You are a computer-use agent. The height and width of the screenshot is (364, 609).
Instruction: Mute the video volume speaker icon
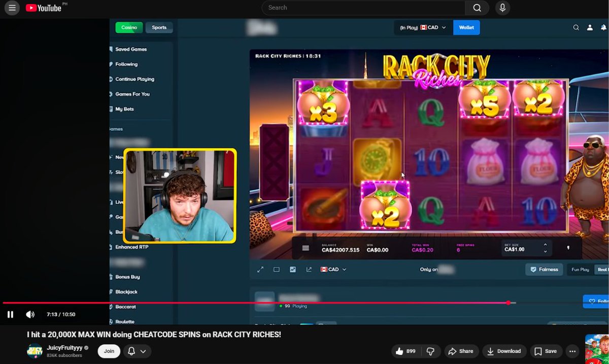(x=30, y=314)
